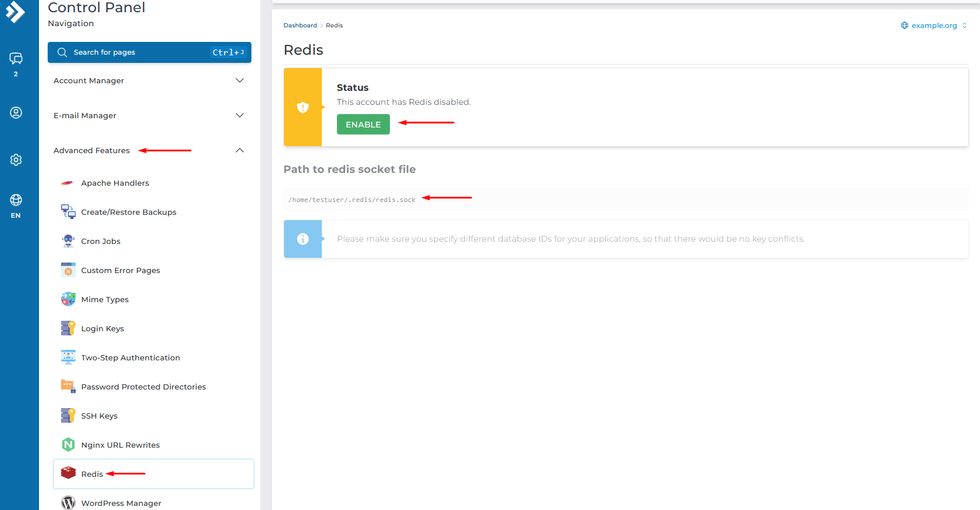
Task: Collapse the Advanced Features section
Action: [x=239, y=150]
